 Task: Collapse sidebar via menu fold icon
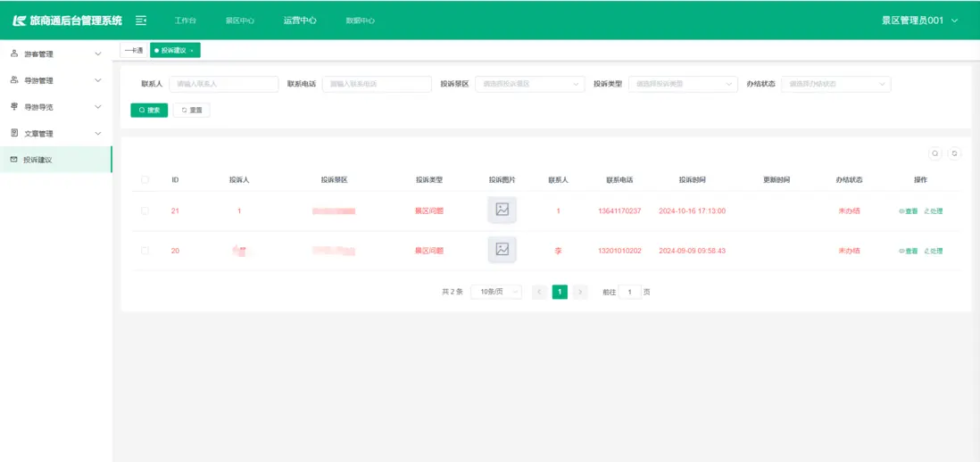point(141,21)
